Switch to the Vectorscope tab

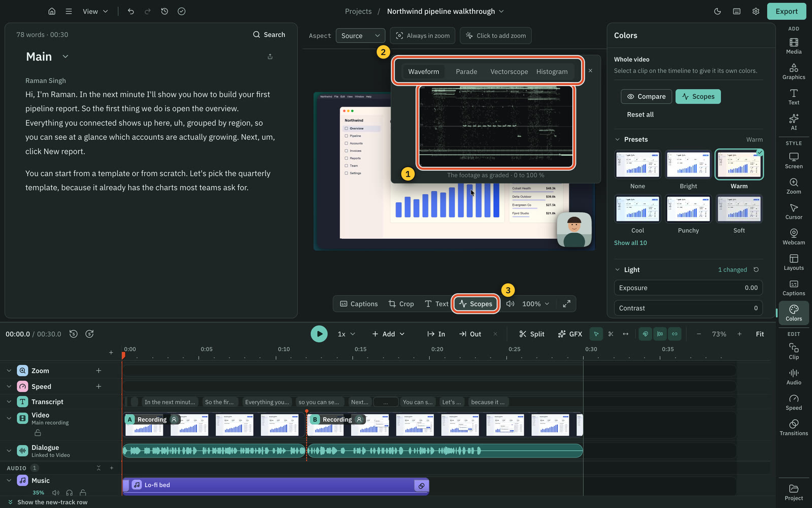click(509, 72)
